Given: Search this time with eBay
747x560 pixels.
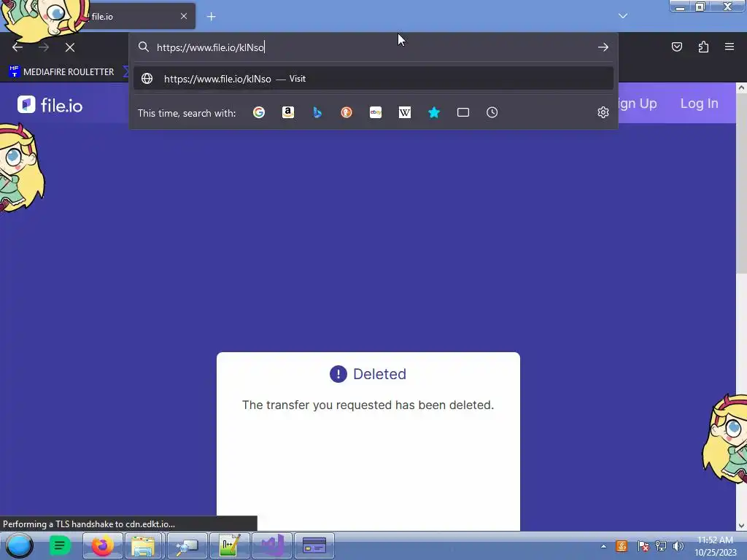Looking at the screenshot, I should coord(376,112).
